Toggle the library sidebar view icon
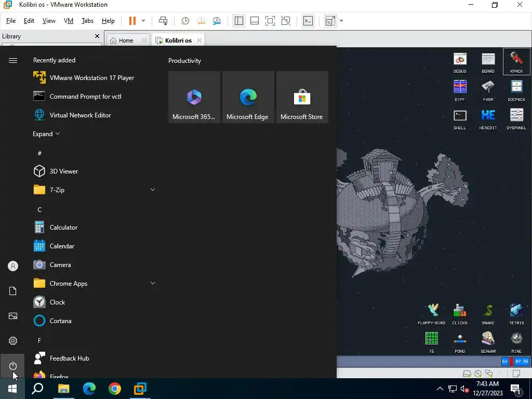532x399 pixels. point(239,21)
